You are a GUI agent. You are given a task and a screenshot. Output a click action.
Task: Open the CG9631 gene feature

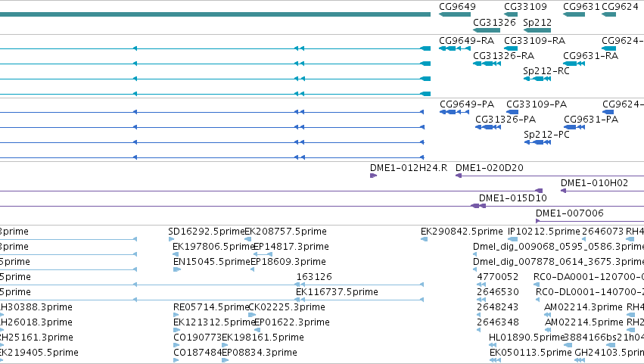(574, 14)
